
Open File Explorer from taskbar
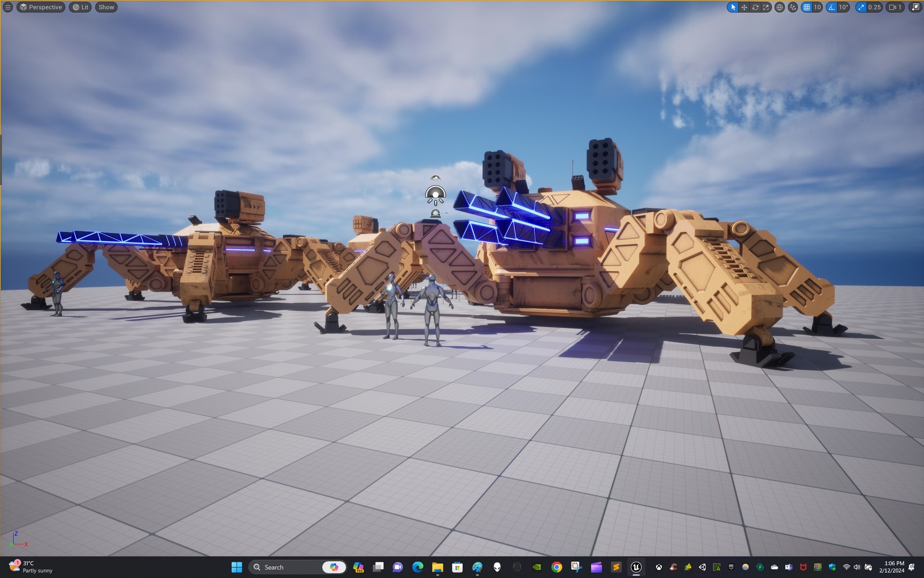click(437, 567)
